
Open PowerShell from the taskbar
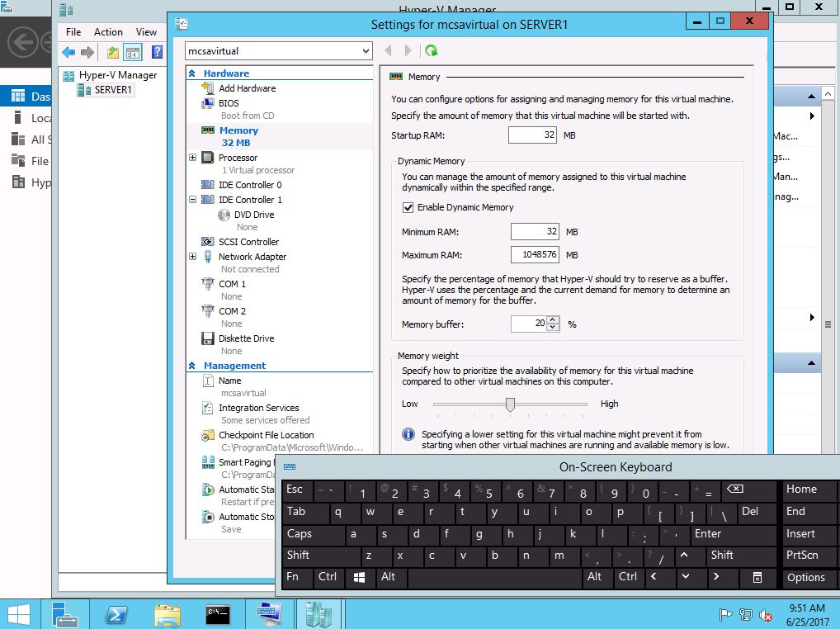[117, 614]
